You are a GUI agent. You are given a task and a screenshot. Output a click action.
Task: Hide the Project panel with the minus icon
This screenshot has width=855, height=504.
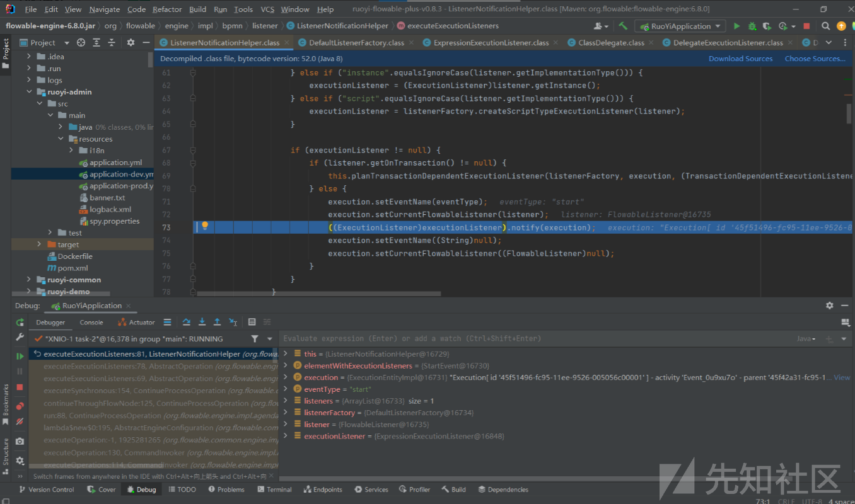pyautogui.click(x=145, y=42)
